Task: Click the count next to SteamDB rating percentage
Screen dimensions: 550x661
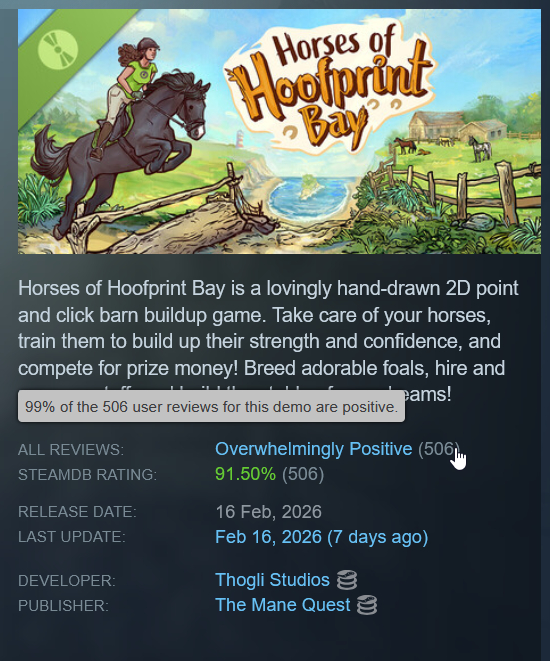Action: tap(303, 474)
